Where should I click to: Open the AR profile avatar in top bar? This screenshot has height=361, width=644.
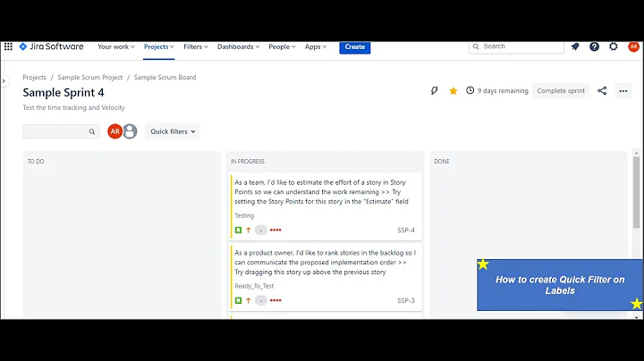tap(633, 46)
